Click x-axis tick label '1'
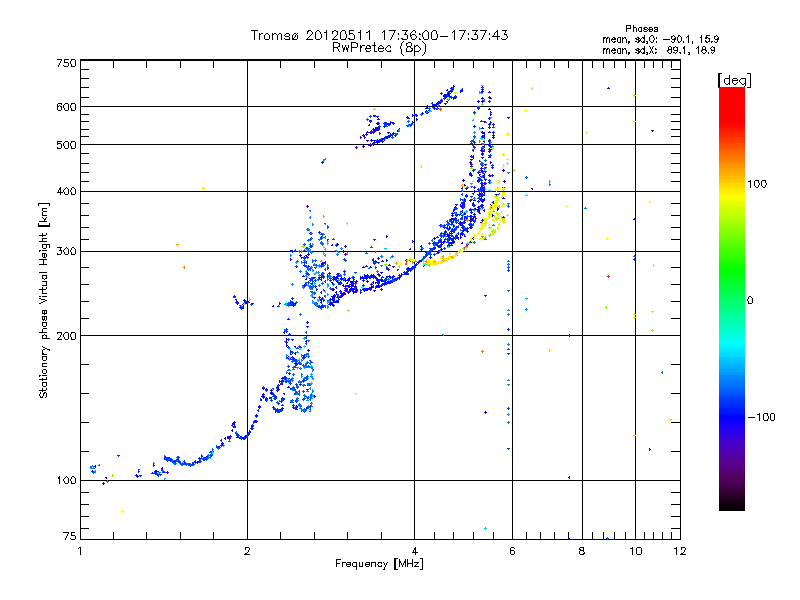Viewport: 800px width, 600px height. (80, 551)
